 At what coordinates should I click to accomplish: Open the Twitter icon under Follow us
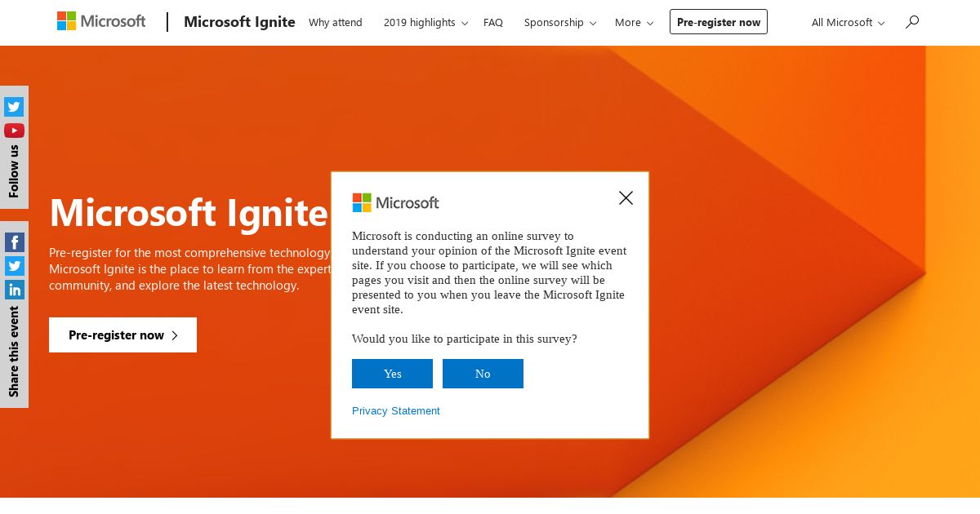(14, 107)
